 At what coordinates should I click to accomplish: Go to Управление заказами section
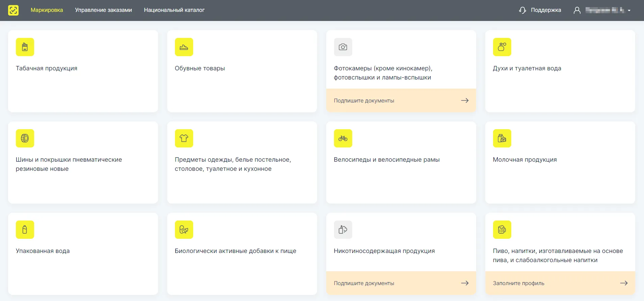point(103,10)
